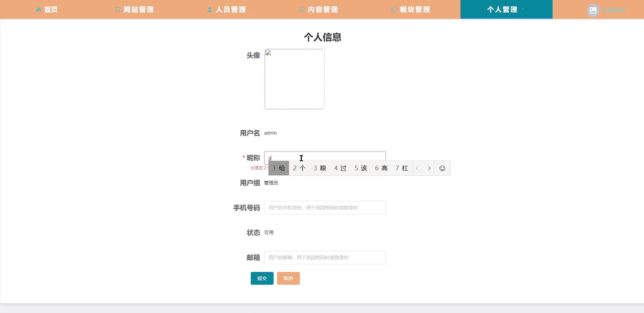Expand the 内容管理 dropdown arrow

coord(344,9)
